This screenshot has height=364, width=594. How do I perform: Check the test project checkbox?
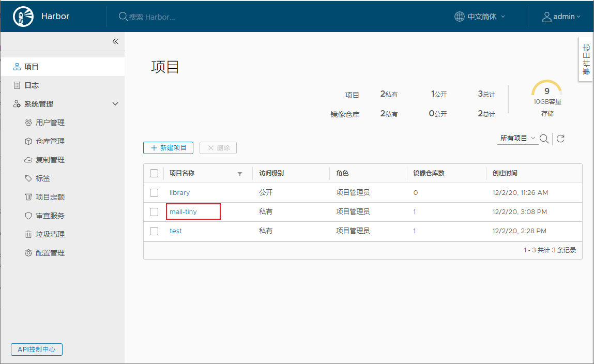point(154,231)
